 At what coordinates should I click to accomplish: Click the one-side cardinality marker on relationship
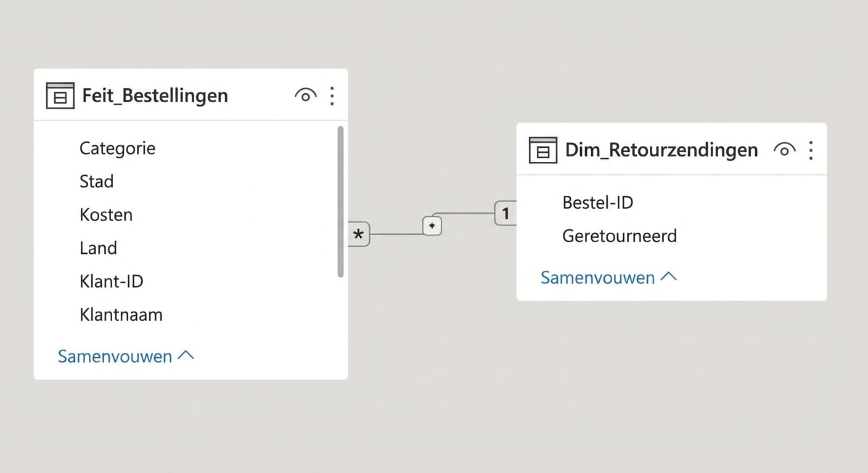(506, 214)
